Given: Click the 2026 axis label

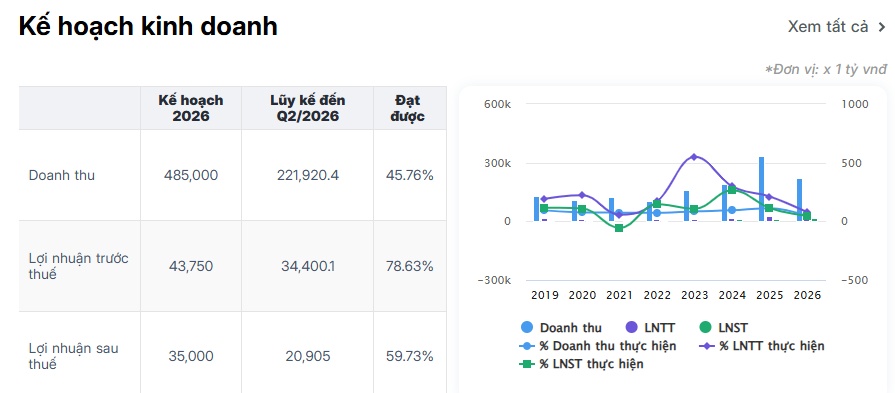Looking at the screenshot, I should coord(807,295).
